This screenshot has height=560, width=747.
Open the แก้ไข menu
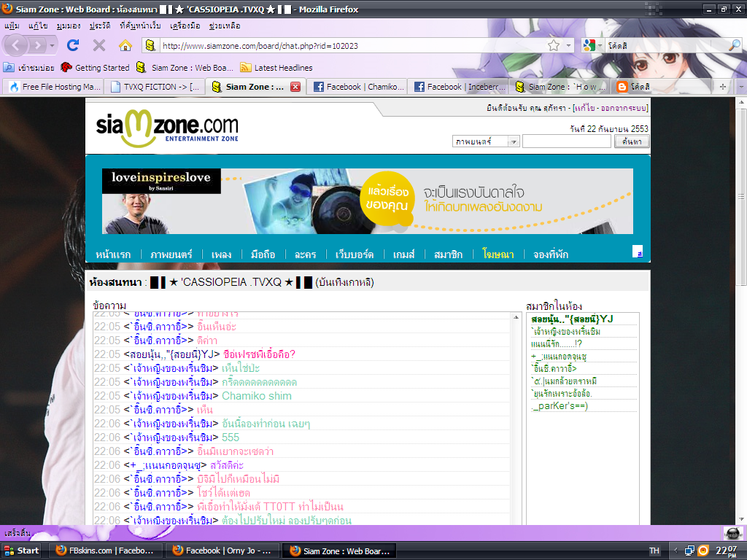pyautogui.click(x=38, y=26)
